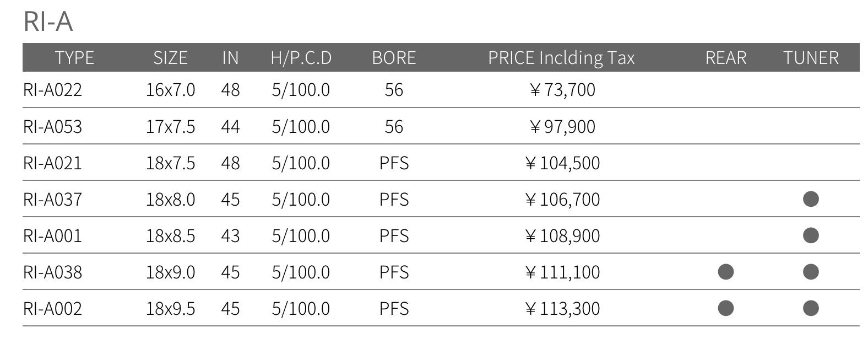The width and height of the screenshot is (868, 338).
Task: Click the TUNER dot for RI-A002
Action: coord(811,308)
